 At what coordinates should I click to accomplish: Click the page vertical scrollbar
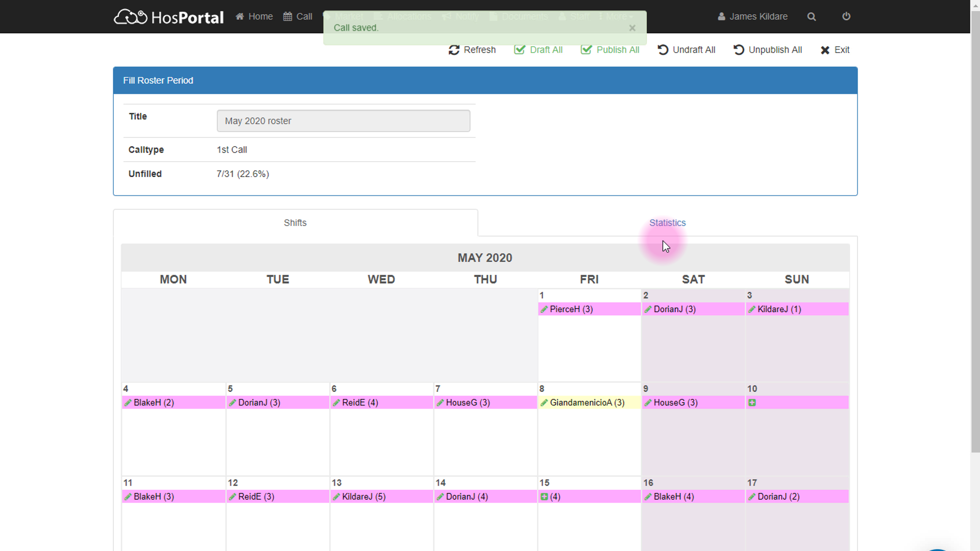[975, 230]
